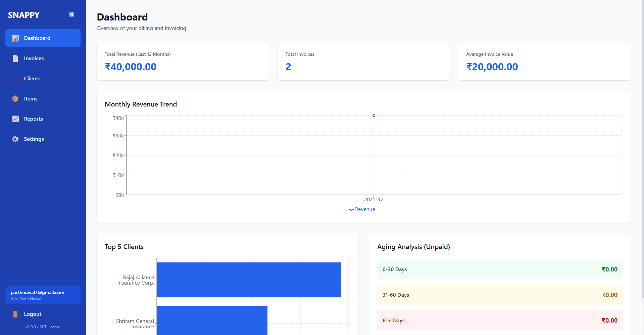Click the Dashboard bar chart icon
644x335 pixels.
[x=15, y=38]
